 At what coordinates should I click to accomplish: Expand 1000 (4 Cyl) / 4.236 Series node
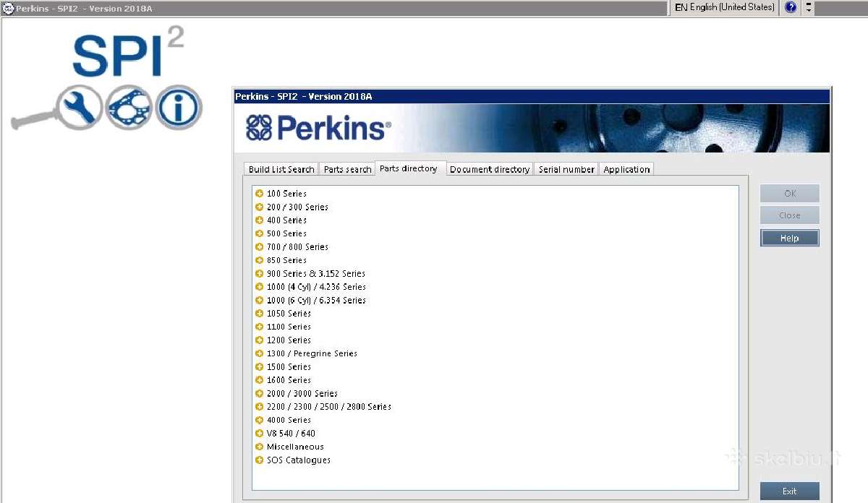260,287
